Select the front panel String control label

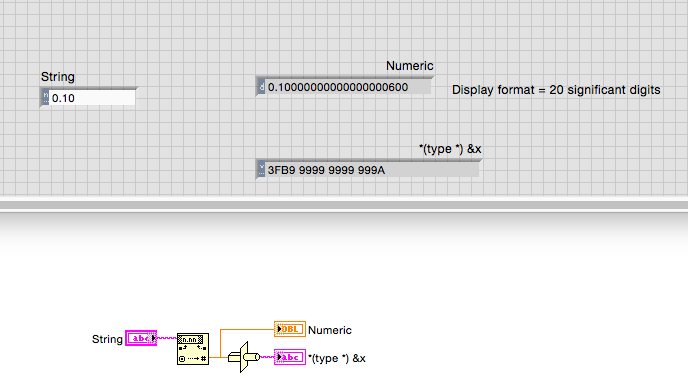pos(57,77)
